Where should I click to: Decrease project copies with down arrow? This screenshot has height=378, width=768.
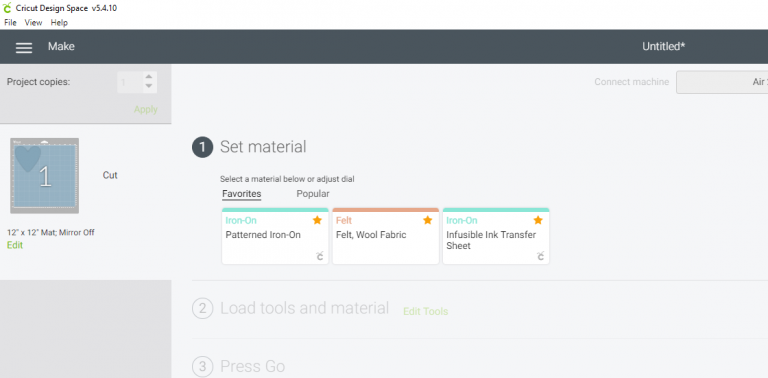(x=149, y=86)
